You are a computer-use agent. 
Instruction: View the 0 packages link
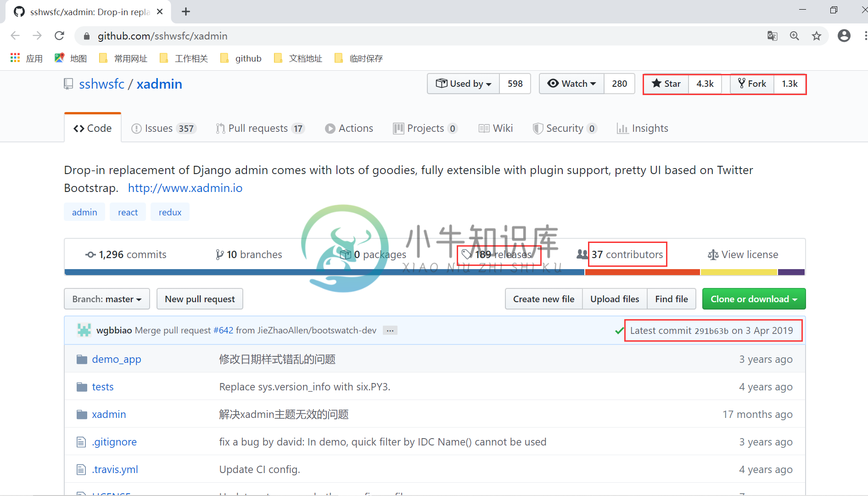point(373,254)
